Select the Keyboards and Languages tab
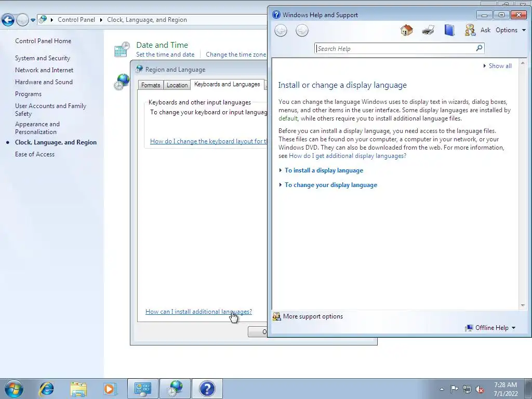532x399 pixels. (x=227, y=84)
